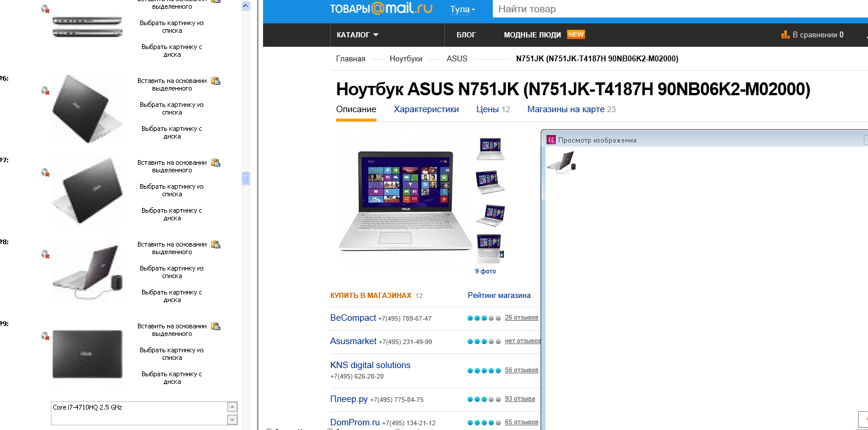Click the left panel scrollbar up arrow
The height and width of the screenshot is (430, 868).
click(245, 6)
